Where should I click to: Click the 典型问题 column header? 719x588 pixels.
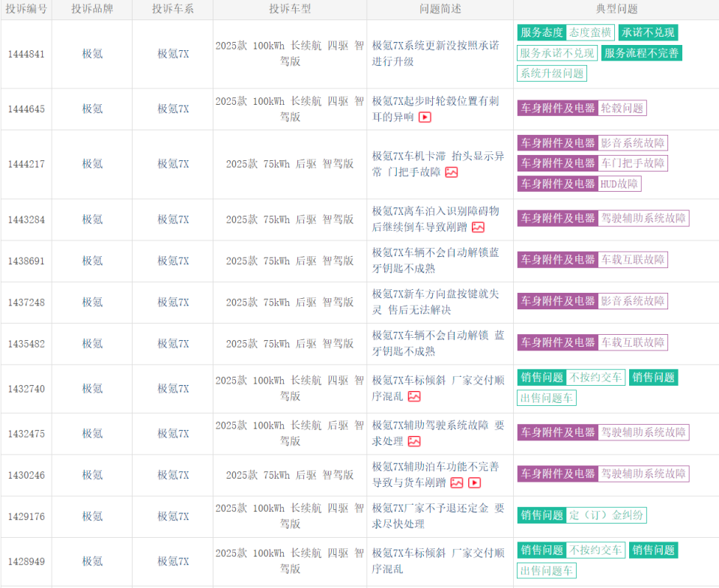tap(616, 9)
